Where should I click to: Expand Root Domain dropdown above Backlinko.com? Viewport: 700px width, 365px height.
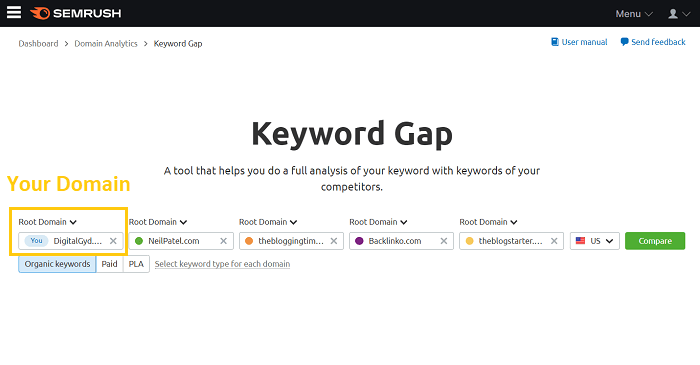pos(379,222)
